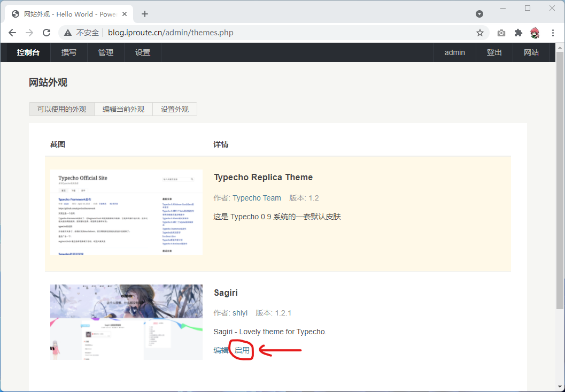Open the Typecho Team author link
Viewport: 565px width, 392px height.
pyautogui.click(x=257, y=198)
